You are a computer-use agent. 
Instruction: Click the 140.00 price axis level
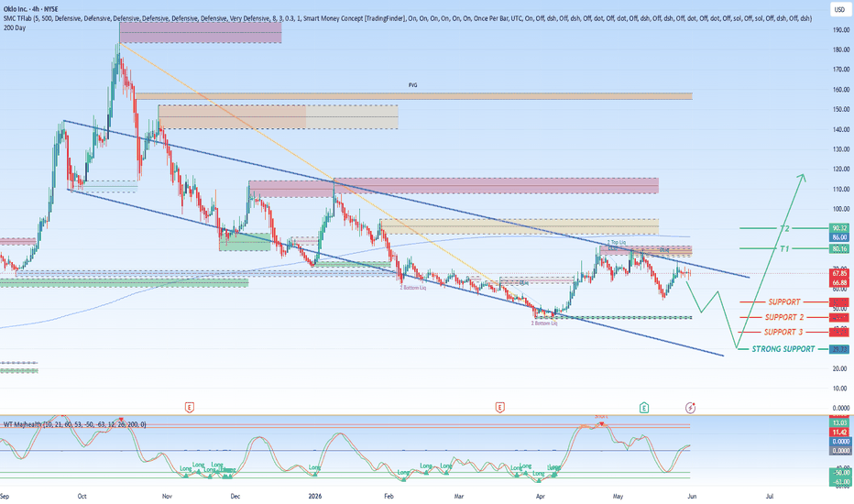tap(841, 130)
